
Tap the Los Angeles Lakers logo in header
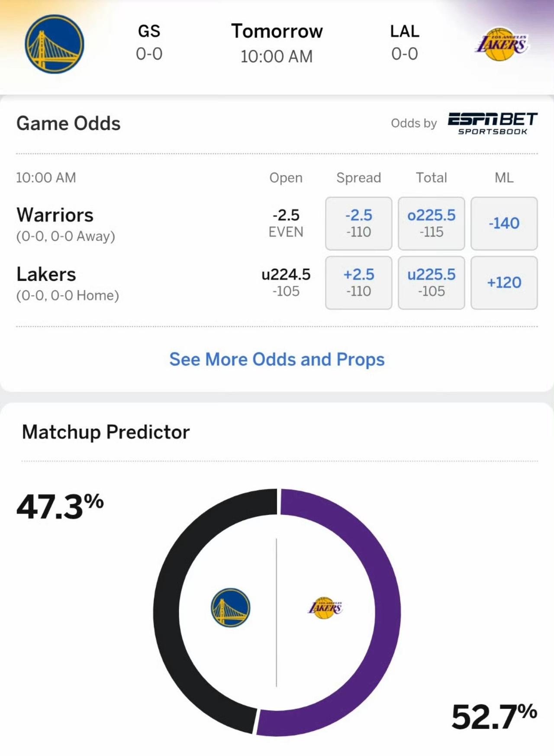(x=501, y=44)
